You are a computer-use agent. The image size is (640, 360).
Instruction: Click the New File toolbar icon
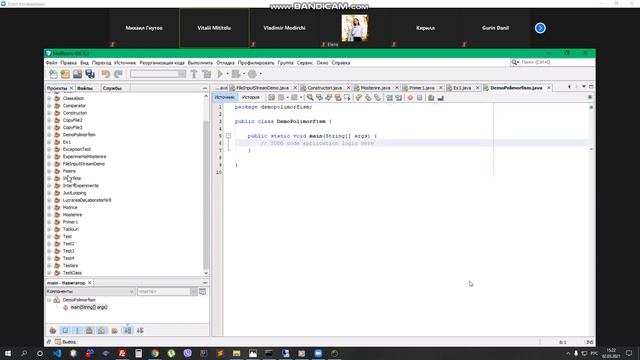coord(53,74)
